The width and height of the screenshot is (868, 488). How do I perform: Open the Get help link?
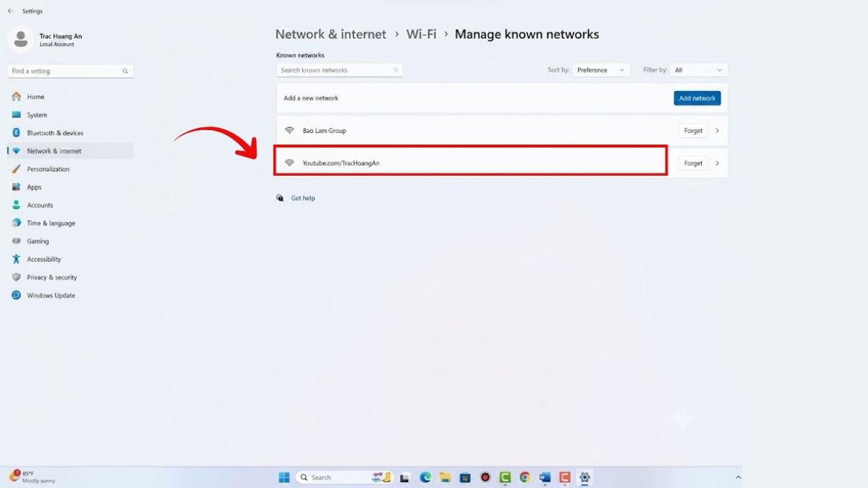[x=303, y=198]
